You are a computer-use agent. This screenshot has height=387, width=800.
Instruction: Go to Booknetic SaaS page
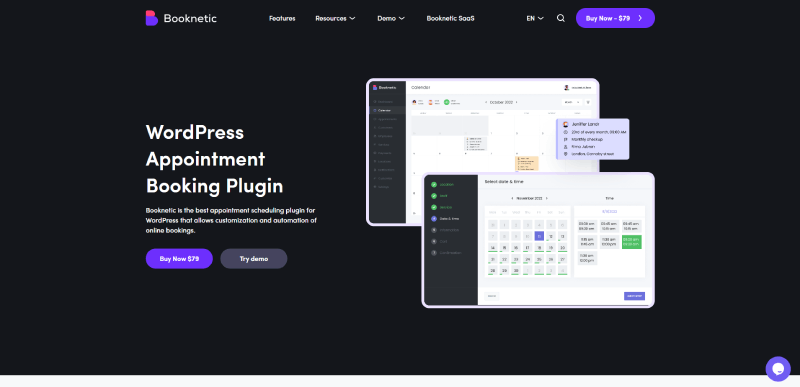tap(451, 18)
